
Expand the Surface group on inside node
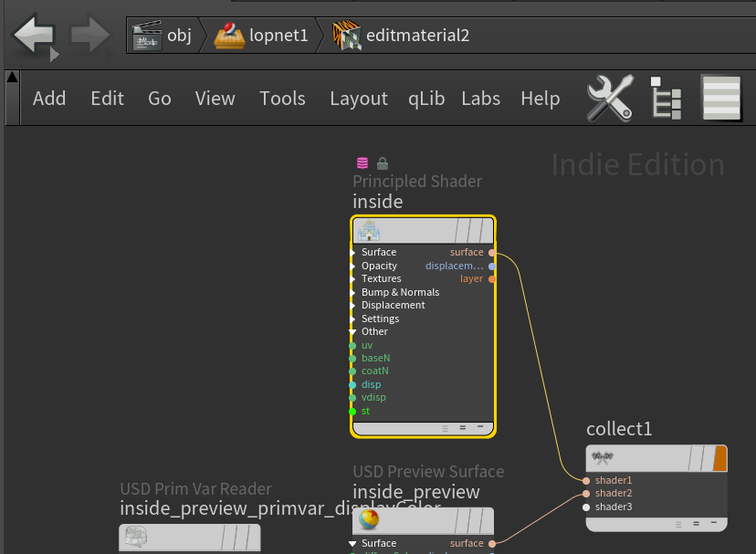click(x=353, y=253)
